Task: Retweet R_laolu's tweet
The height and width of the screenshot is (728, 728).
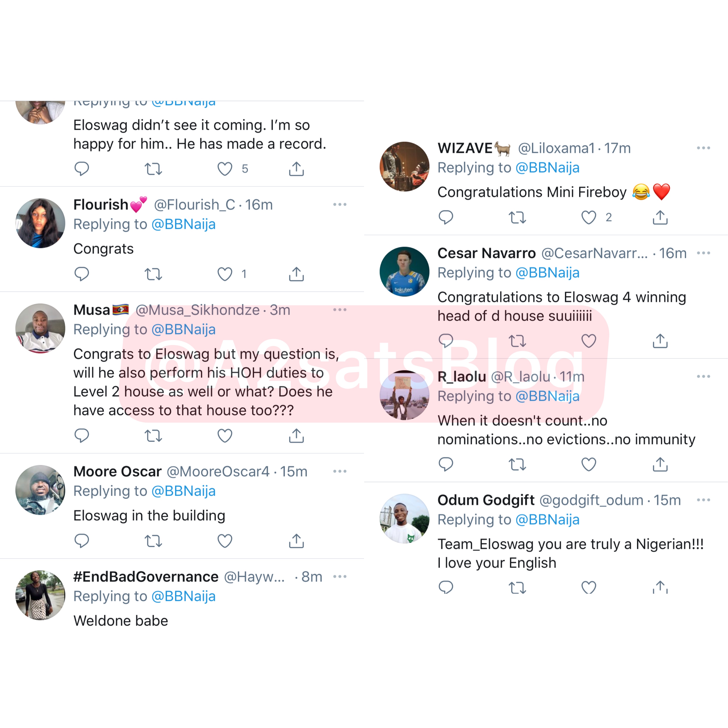Action: point(517,465)
